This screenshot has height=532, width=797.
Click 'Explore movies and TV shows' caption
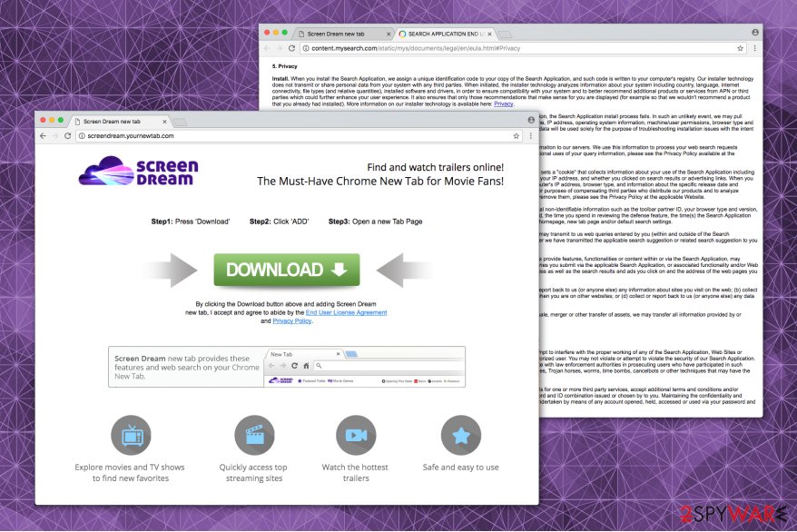[130, 473]
